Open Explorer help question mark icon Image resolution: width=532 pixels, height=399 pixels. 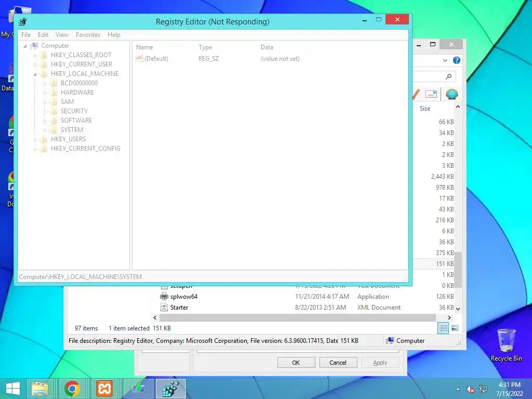point(457,60)
